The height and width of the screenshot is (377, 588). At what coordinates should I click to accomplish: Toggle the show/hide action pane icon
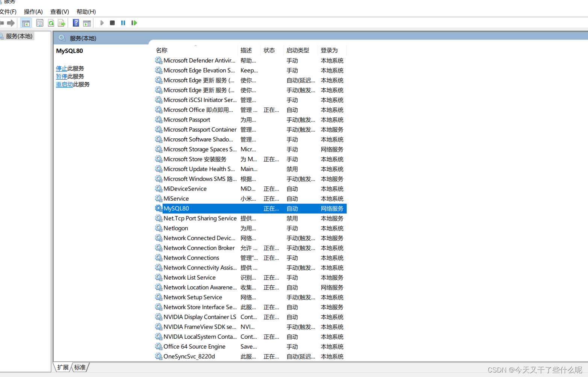(87, 23)
